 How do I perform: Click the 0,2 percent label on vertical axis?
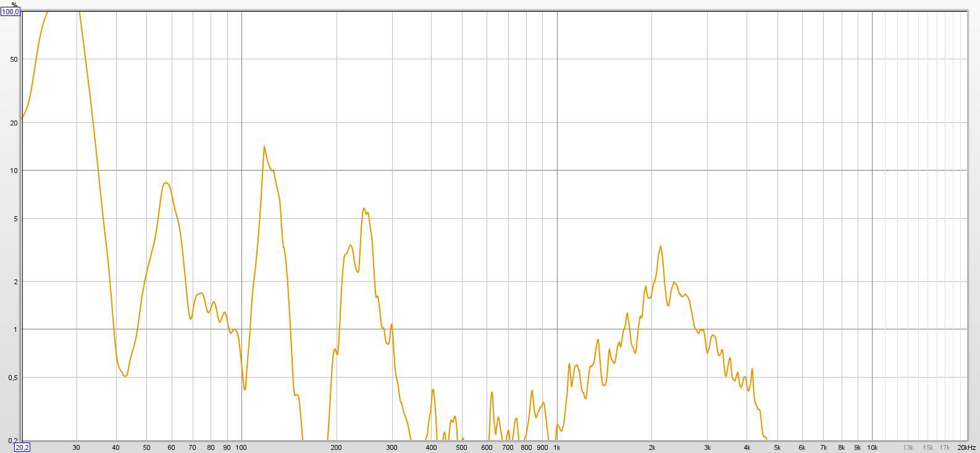click(x=14, y=441)
